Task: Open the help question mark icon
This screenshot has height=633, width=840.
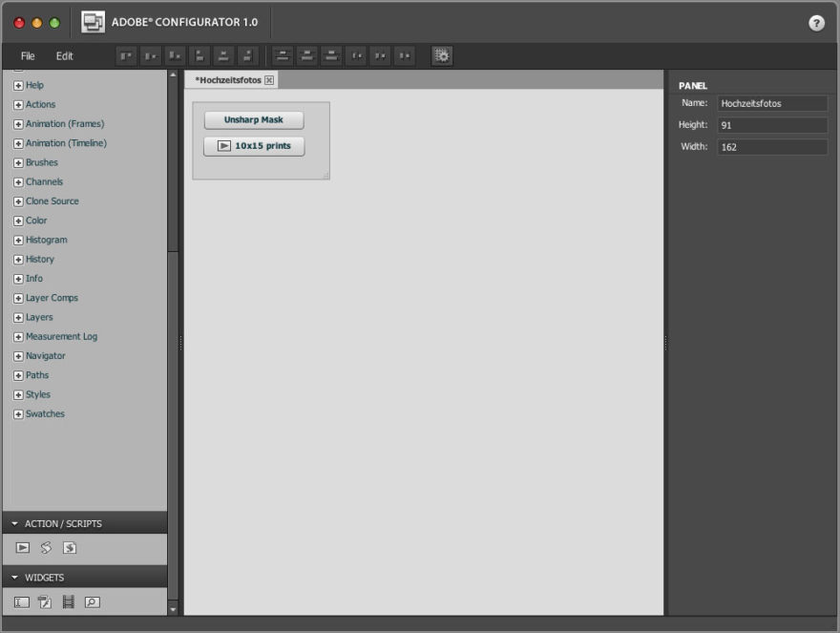Action: [x=816, y=23]
